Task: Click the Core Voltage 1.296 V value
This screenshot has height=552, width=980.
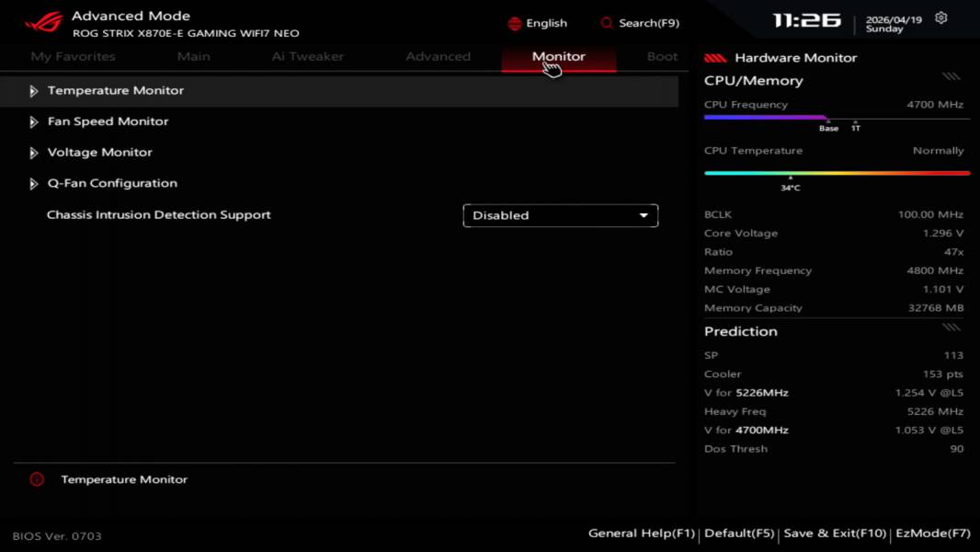Action: 943,233
